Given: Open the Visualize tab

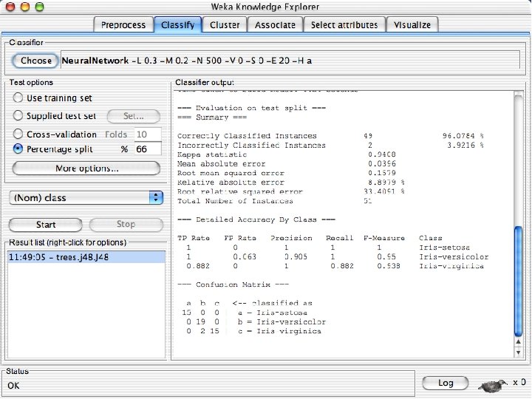Looking at the screenshot, I should (x=412, y=25).
